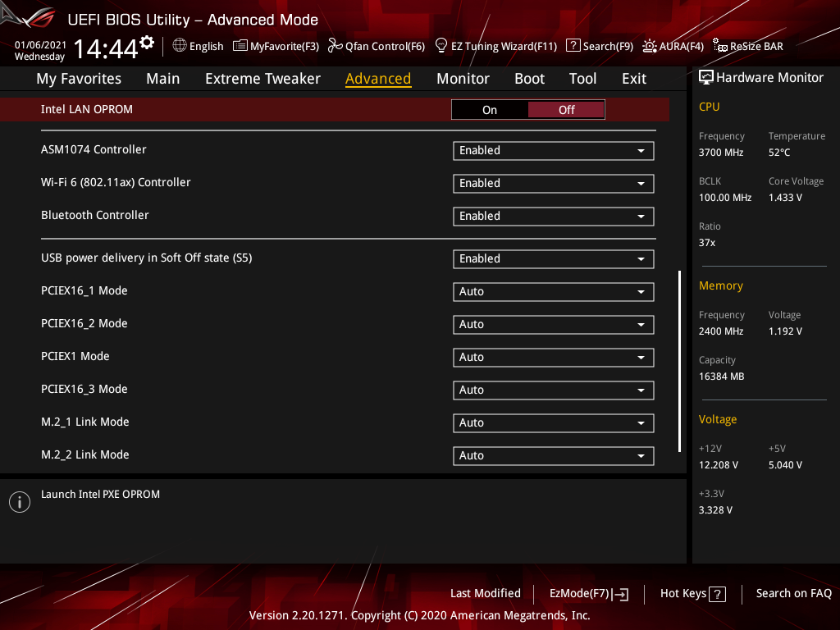Click the Hardware Monitor display icon

[x=706, y=78]
